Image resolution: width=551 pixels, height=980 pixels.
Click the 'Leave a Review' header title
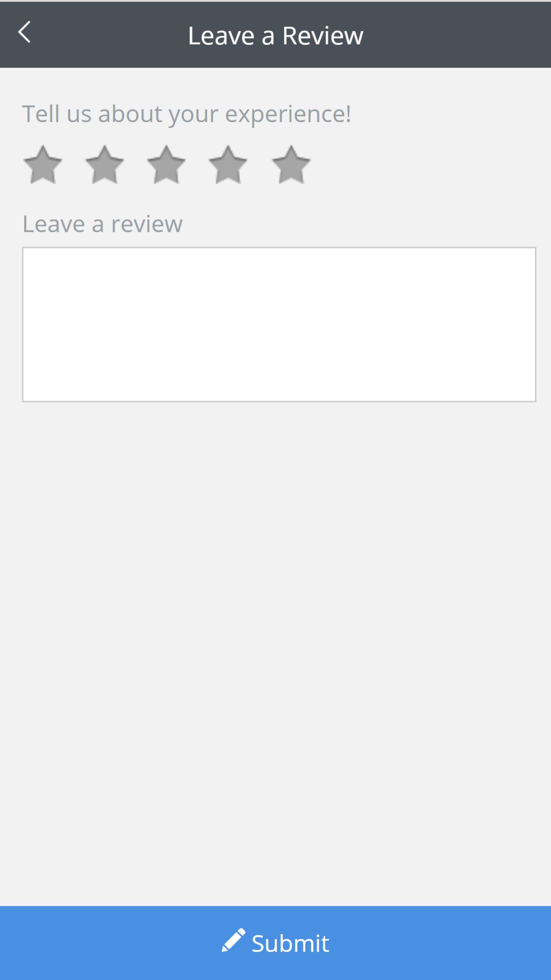(275, 36)
